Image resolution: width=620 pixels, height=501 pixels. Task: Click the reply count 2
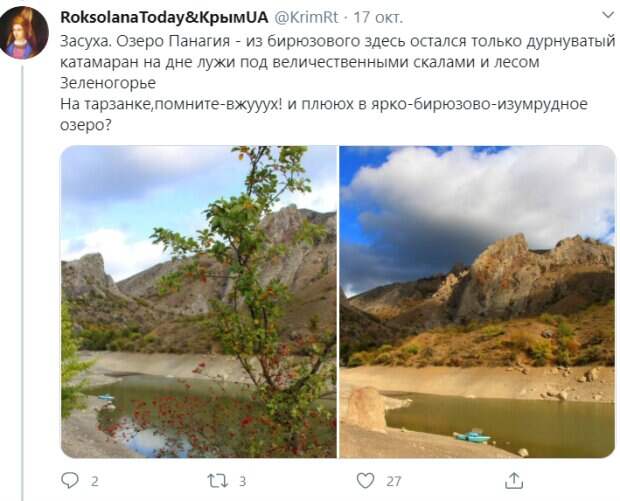(x=95, y=481)
